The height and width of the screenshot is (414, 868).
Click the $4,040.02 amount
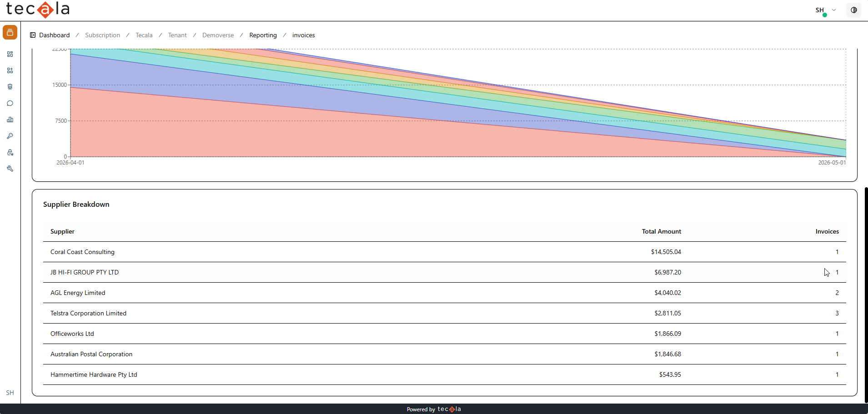(x=668, y=293)
